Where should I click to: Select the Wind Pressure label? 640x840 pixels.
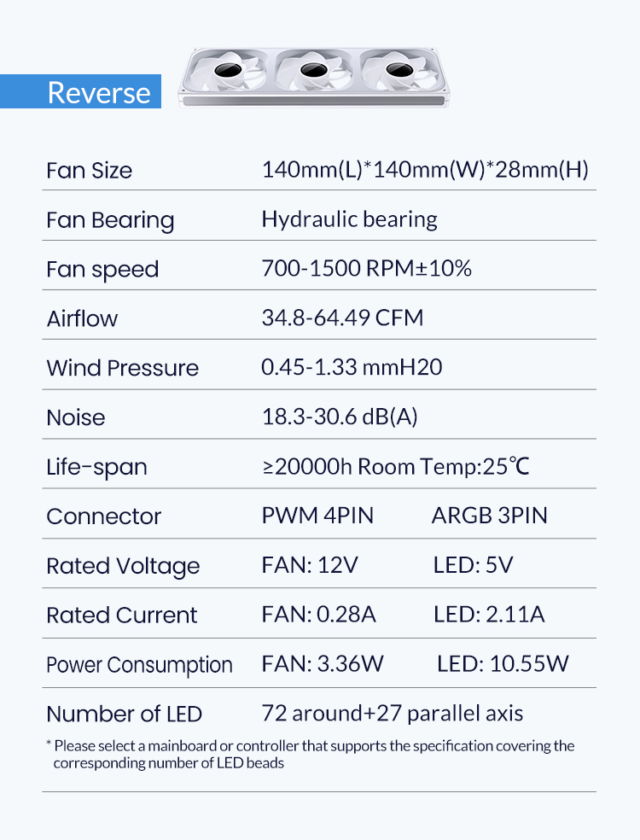tap(122, 368)
